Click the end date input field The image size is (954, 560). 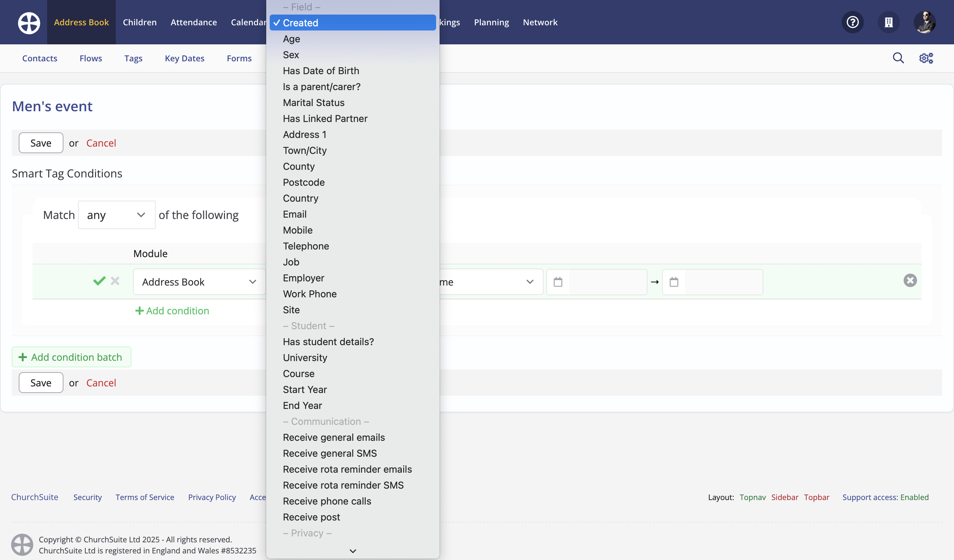click(724, 282)
